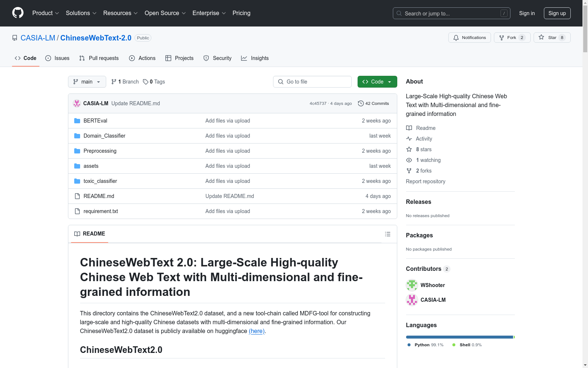Expand the Resources menu

121,13
